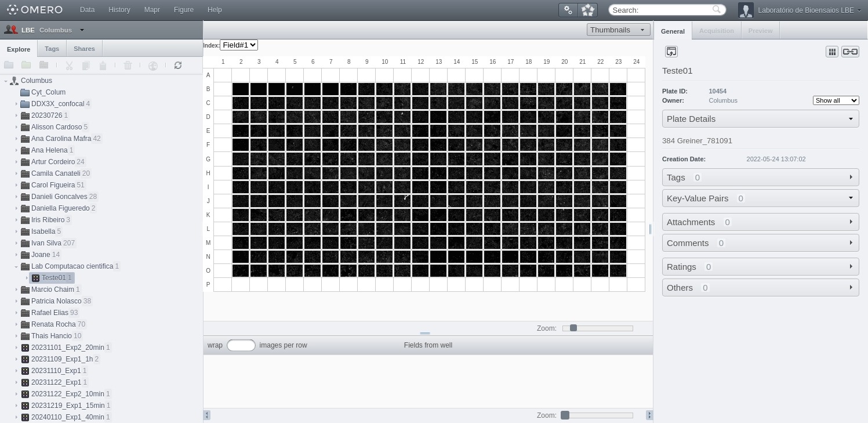Open the Field#1 index dropdown
Image resolution: width=868 pixels, height=423 pixels.
pyautogui.click(x=238, y=45)
